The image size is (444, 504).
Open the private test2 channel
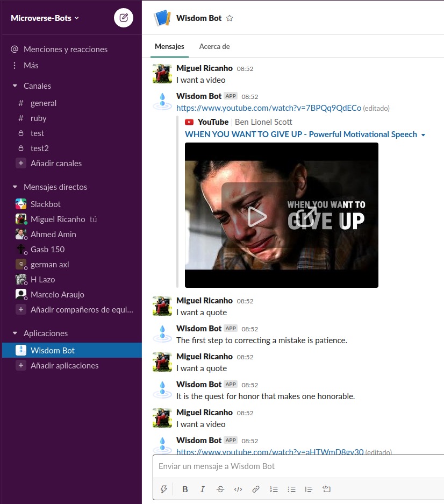[x=72, y=148]
